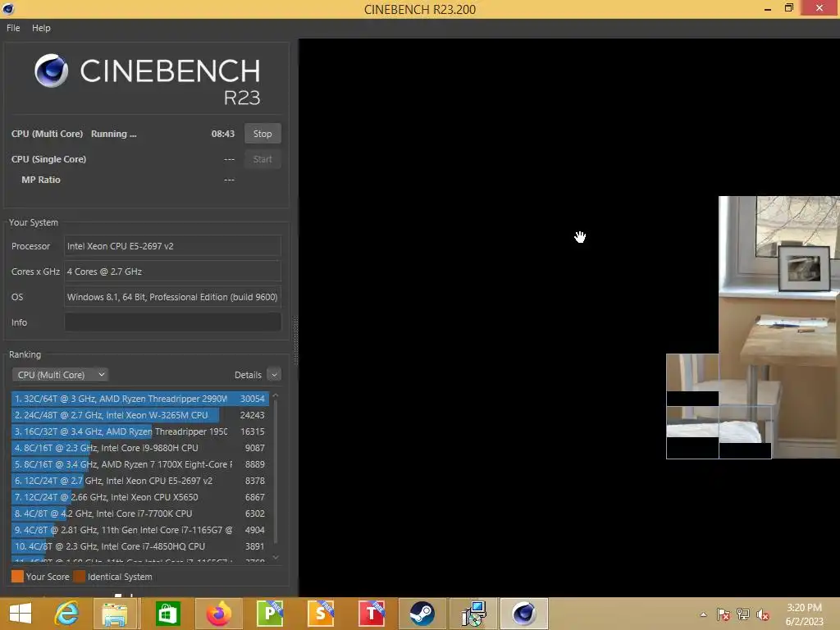This screenshot has height=630, width=840.
Task: Click the ranking list scroll up arrow
Action: pos(276,395)
